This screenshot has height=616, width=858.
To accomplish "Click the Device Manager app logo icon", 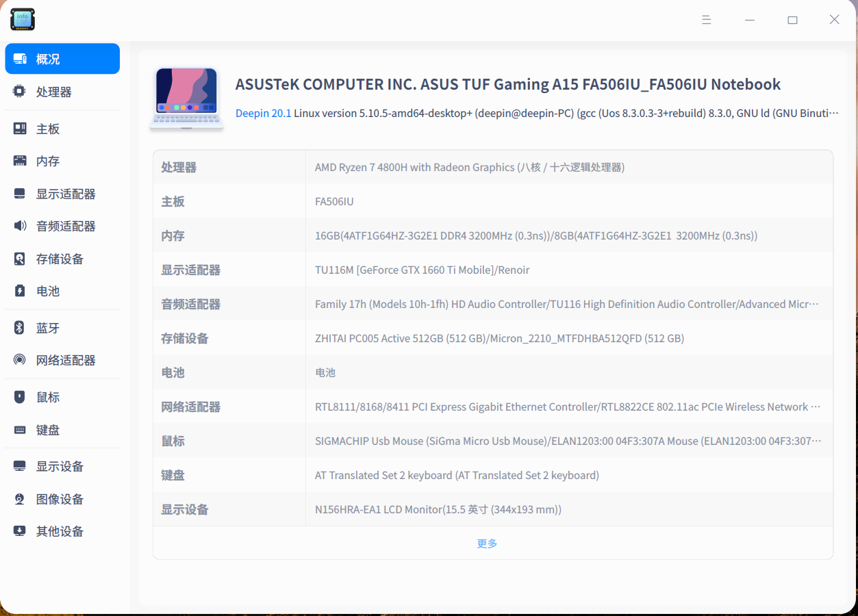I will [x=23, y=19].
